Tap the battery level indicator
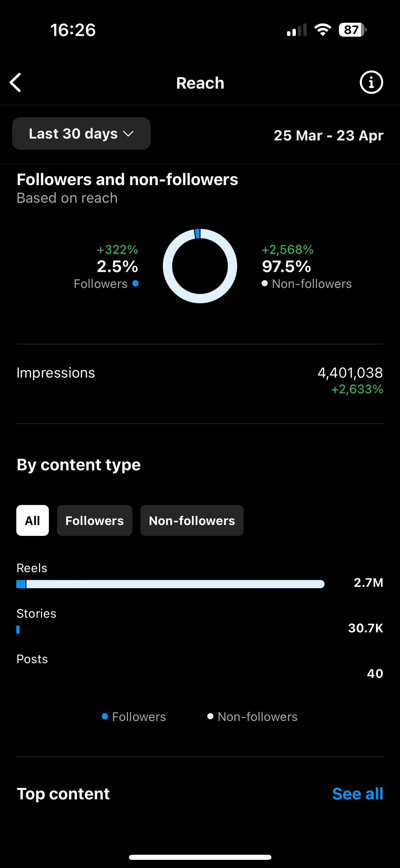 click(x=352, y=30)
